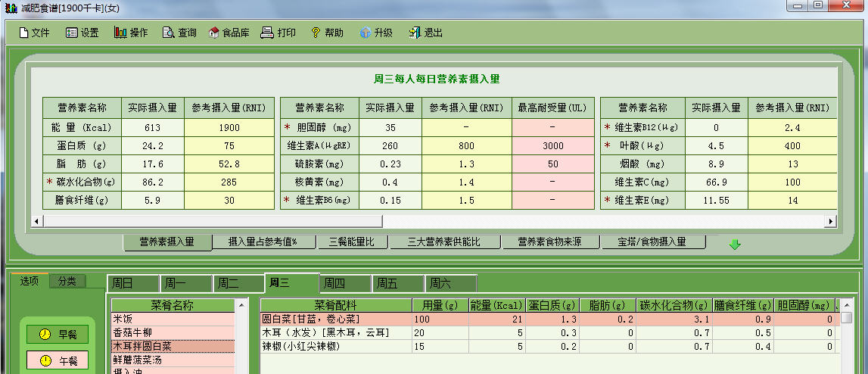The image size is (868, 374).
Task: Open the 文件 (File) toolbar icon
Action: (24, 33)
